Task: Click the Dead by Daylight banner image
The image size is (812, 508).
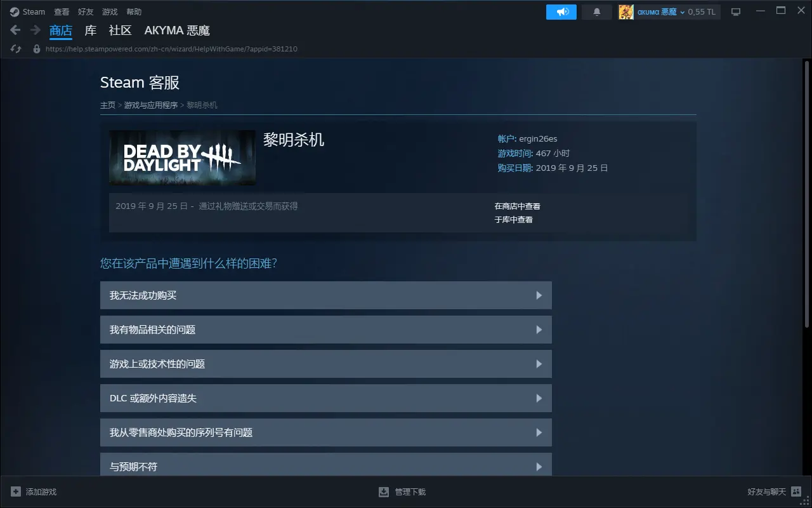Action: click(x=182, y=157)
